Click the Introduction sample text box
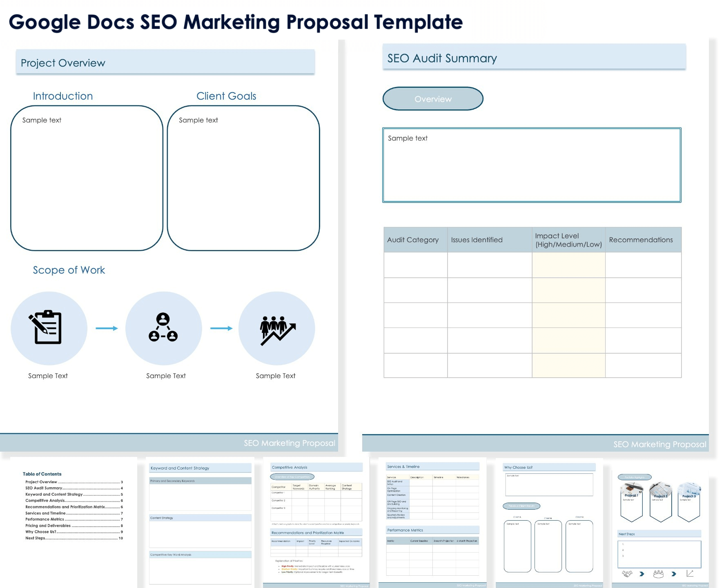 tap(87, 178)
